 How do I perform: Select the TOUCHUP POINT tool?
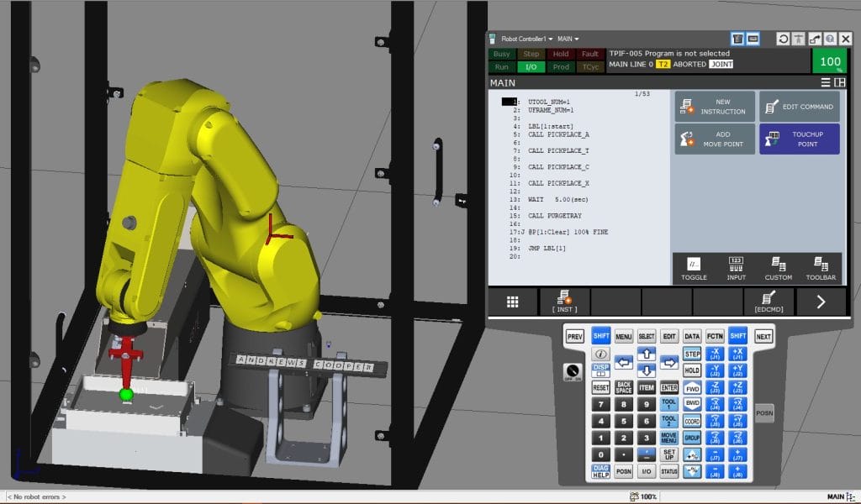(x=799, y=138)
